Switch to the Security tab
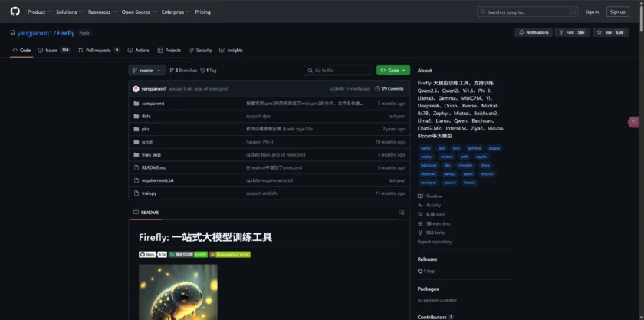The image size is (644, 320). tap(200, 50)
